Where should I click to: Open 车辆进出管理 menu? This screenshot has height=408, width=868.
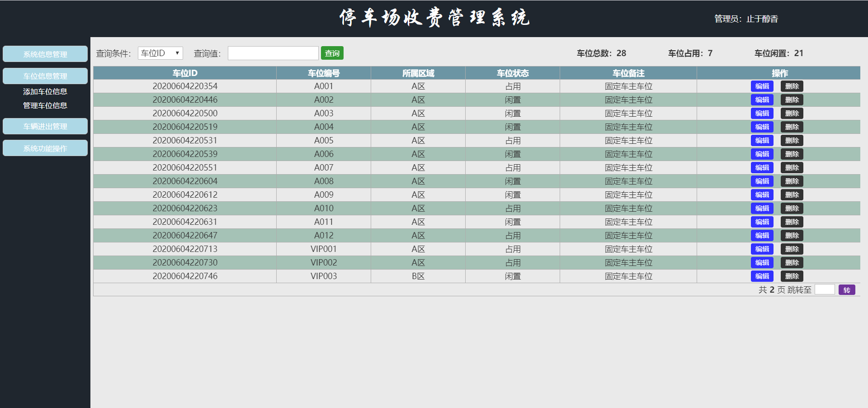(45, 126)
